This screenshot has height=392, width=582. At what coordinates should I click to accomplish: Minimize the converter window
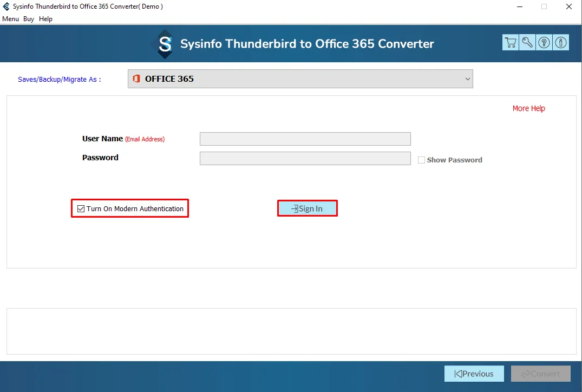[x=520, y=6]
